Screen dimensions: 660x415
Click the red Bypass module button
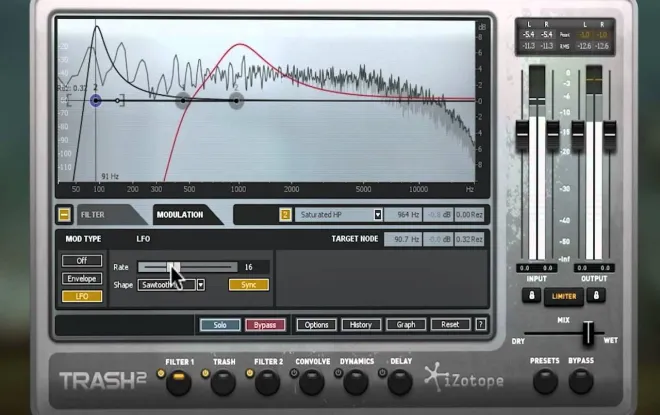(x=265, y=325)
